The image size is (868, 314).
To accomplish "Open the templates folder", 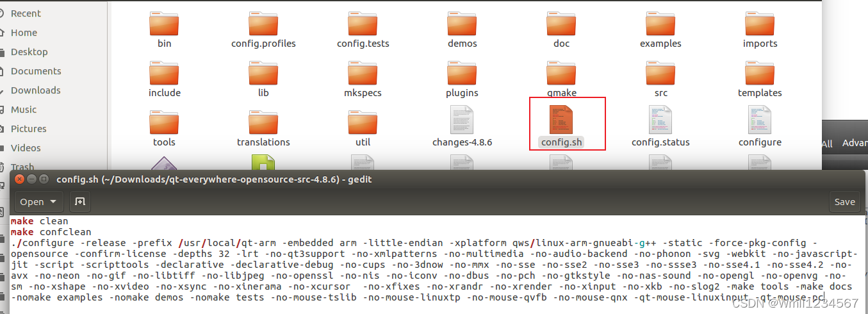I will (x=760, y=78).
